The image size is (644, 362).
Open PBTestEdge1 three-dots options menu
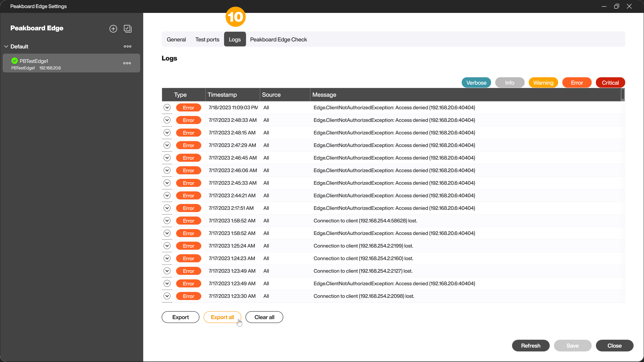pos(127,63)
